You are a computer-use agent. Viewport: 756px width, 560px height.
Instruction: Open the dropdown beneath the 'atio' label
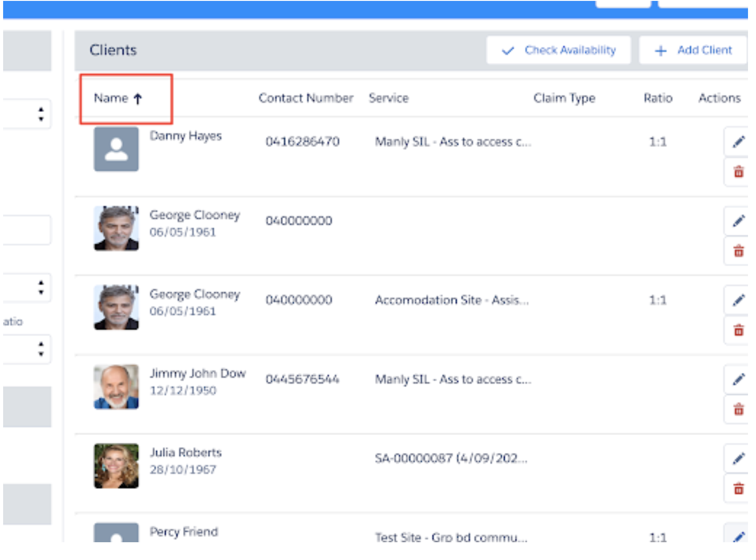tap(27, 349)
